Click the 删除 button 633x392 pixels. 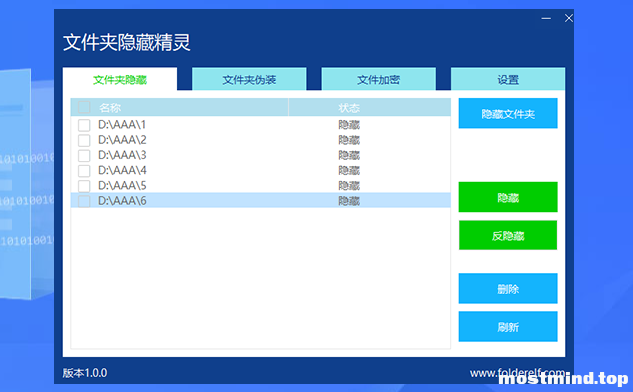[x=508, y=288]
